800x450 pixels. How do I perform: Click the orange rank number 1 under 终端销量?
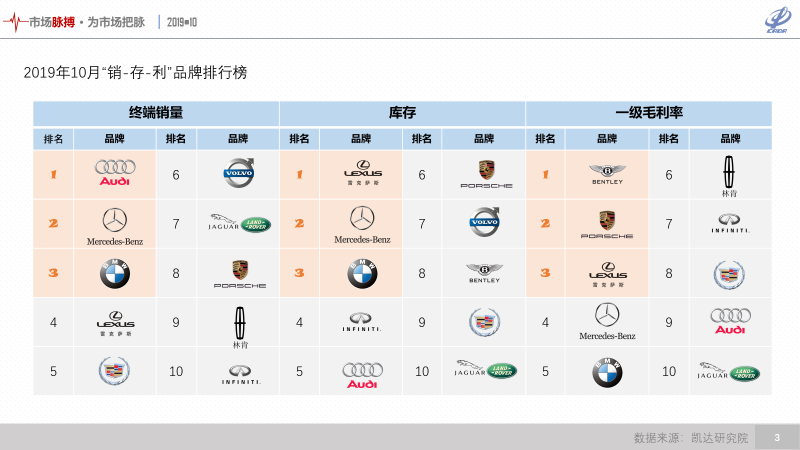[53, 175]
